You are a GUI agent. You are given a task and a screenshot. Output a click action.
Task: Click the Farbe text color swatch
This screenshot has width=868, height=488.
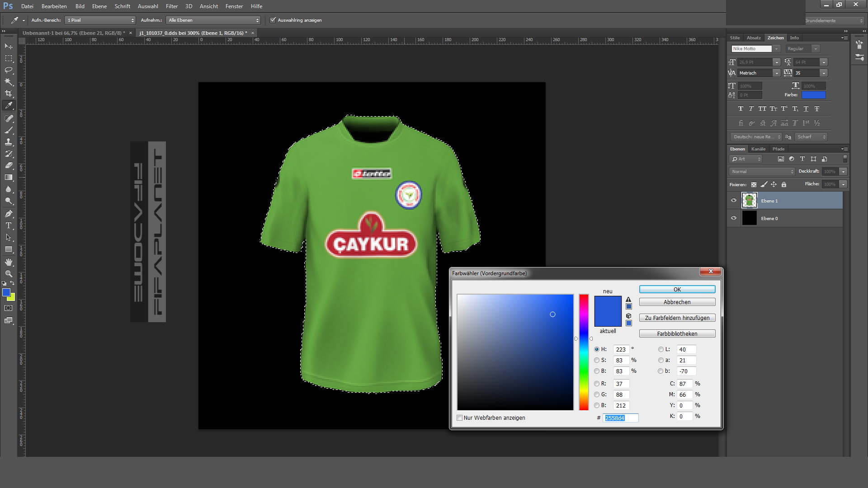click(x=813, y=95)
